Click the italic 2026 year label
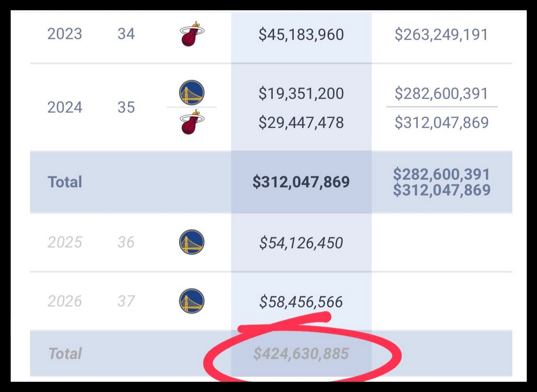Screen dimensions: 537x392 tap(65, 301)
